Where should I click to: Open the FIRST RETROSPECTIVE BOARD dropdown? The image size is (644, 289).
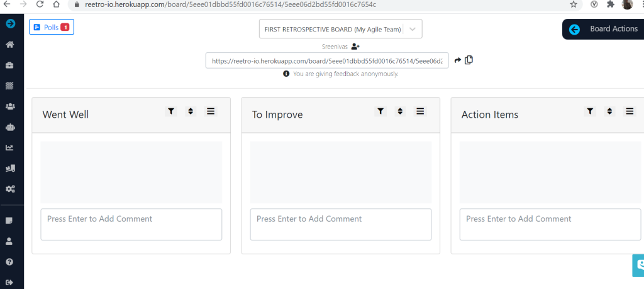(340, 29)
